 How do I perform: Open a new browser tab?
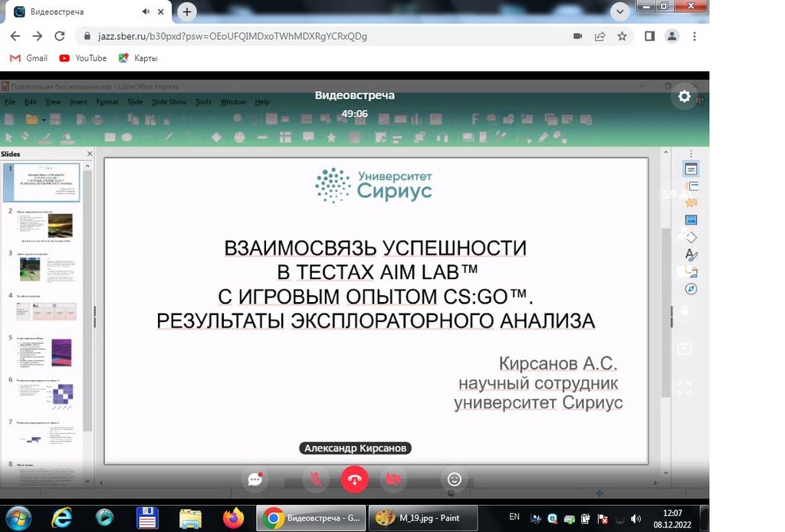click(187, 11)
